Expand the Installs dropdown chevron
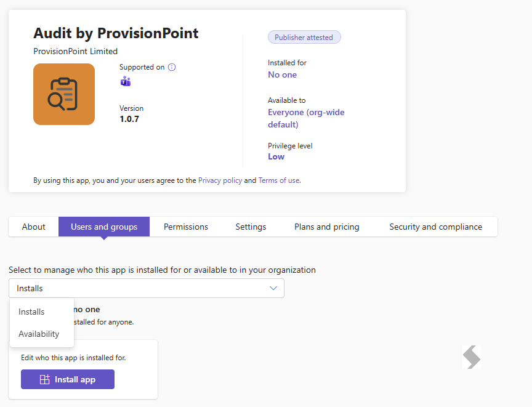Viewport: 532px width, 407px height. (273, 288)
